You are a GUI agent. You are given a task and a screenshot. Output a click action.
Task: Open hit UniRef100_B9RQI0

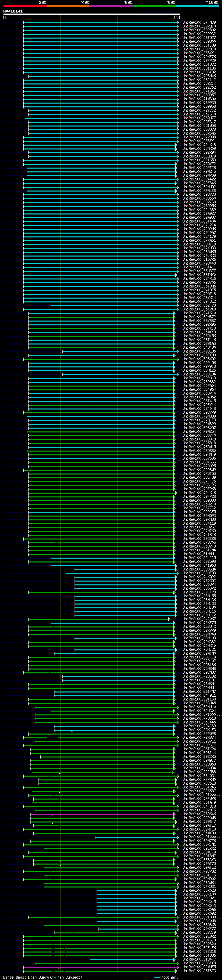pyautogui.click(x=199, y=26)
